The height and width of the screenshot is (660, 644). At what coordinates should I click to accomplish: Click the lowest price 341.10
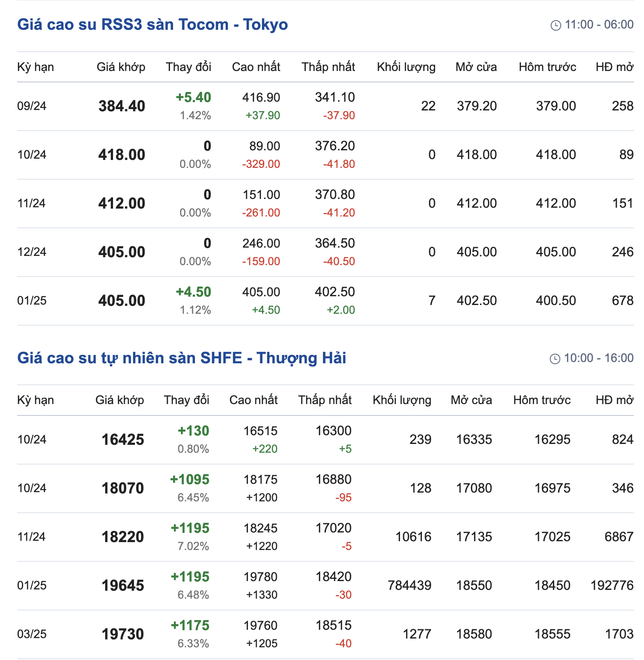(x=335, y=97)
